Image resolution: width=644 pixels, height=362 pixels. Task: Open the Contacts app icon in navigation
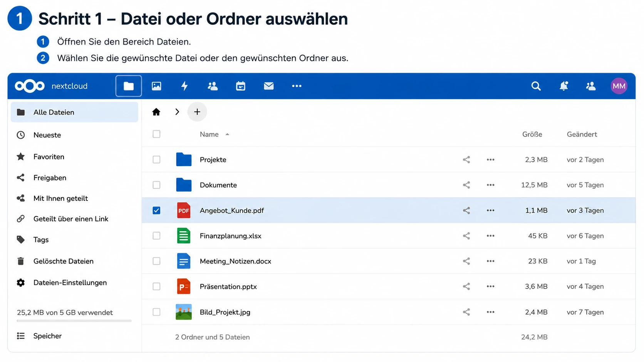[213, 86]
